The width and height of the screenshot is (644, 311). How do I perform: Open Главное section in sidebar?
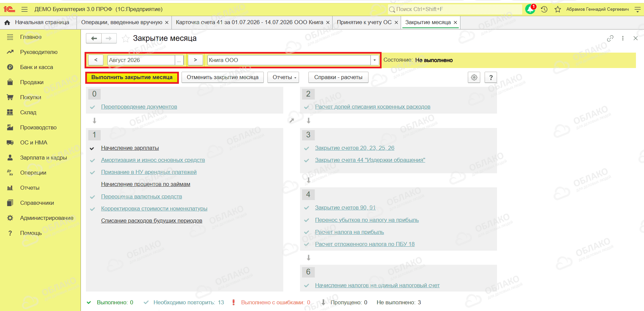pos(31,37)
